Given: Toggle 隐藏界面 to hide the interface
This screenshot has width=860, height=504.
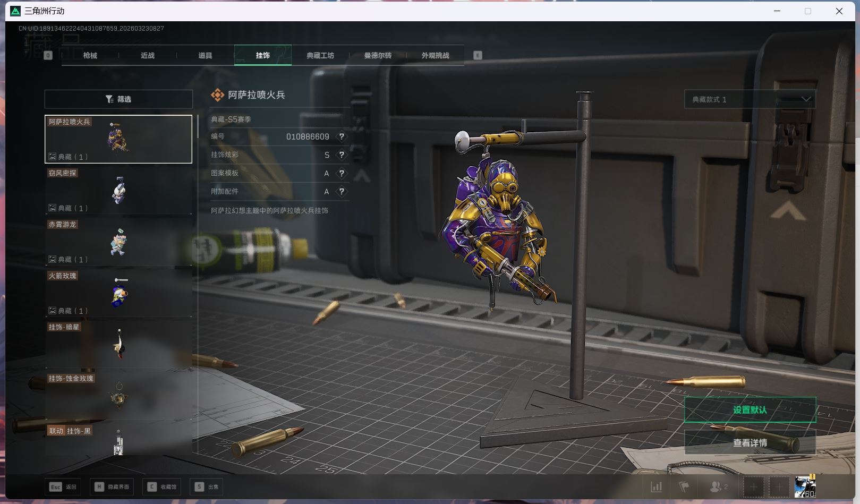Looking at the screenshot, I should click(113, 486).
